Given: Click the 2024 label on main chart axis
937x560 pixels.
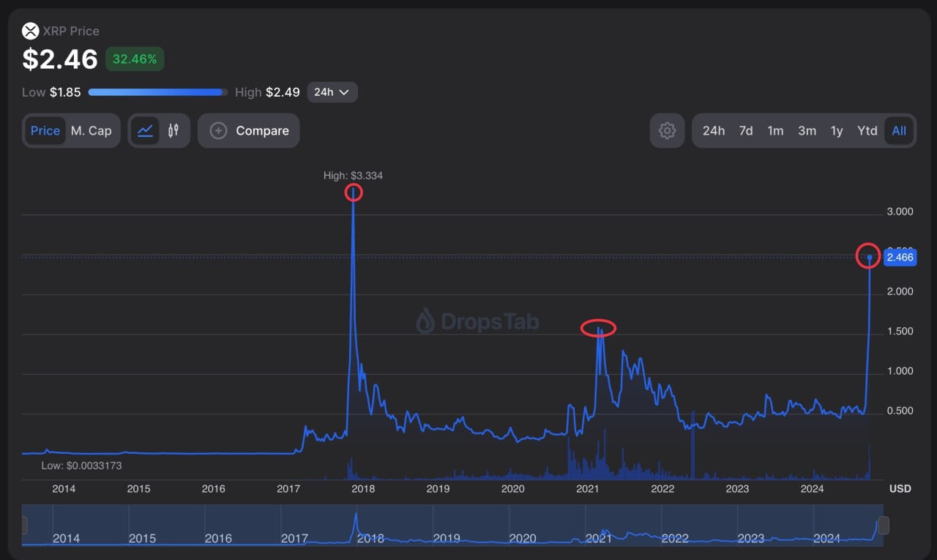Looking at the screenshot, I should click(x=813, y=489).
